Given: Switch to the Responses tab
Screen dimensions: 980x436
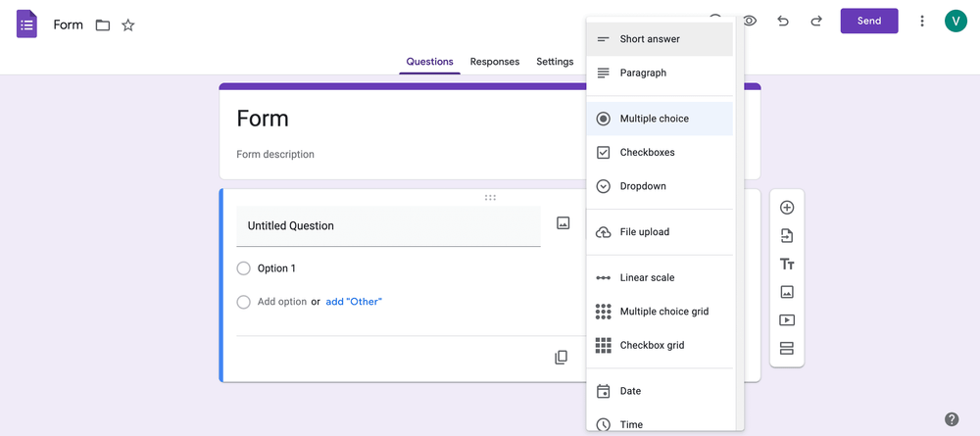Looking at the screenshot, I should pos(494,62).
